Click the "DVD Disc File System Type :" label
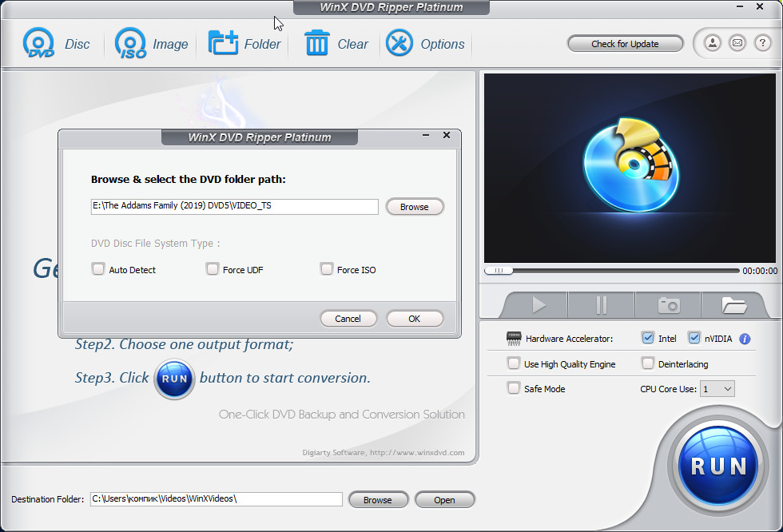783x532 pixels. click(x=155, y=244)
